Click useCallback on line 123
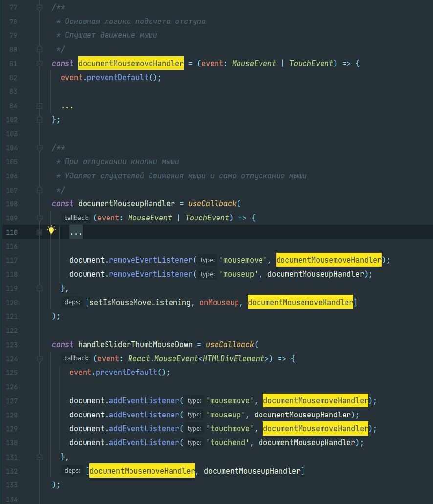The image size is (433, 504). tap(230, 344)
